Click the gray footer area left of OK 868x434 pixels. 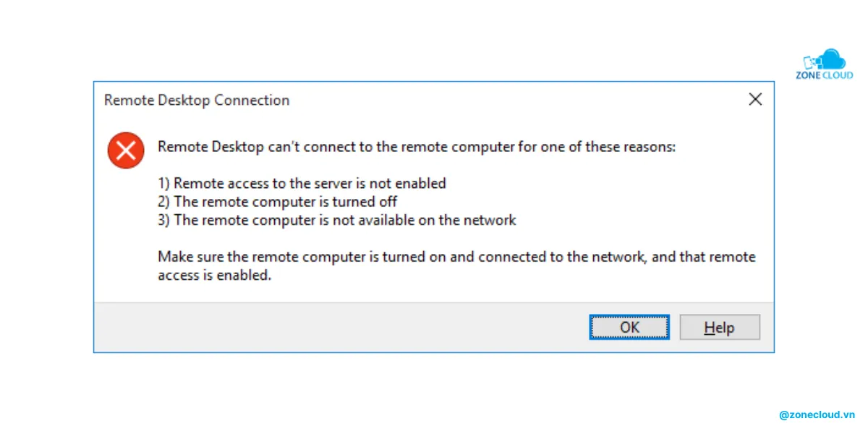click(340, 327)
